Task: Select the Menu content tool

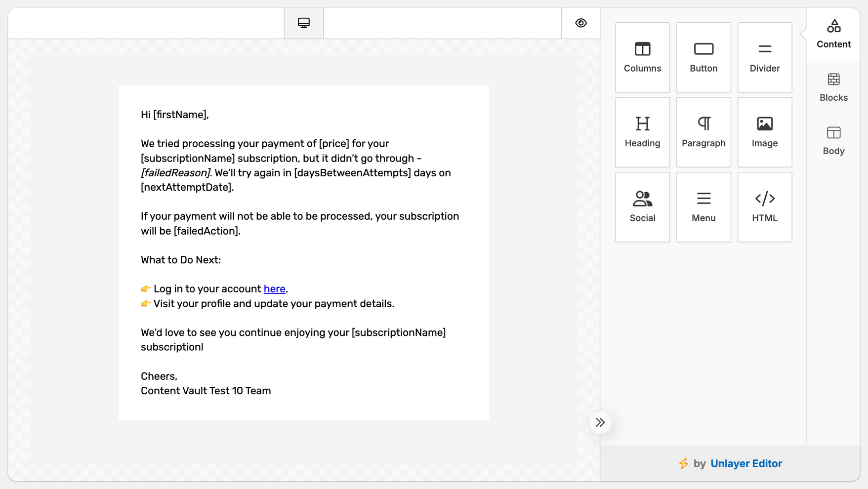Action: [x=703, y=207]
